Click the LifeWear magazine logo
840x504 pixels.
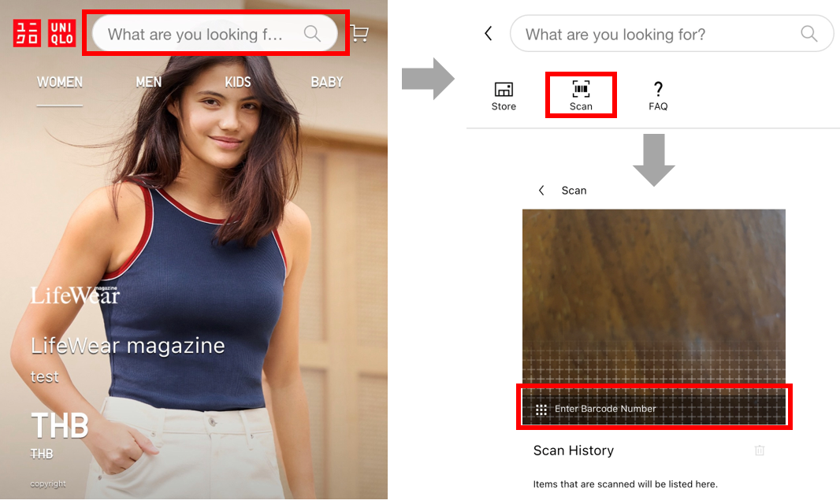[75, 295]
